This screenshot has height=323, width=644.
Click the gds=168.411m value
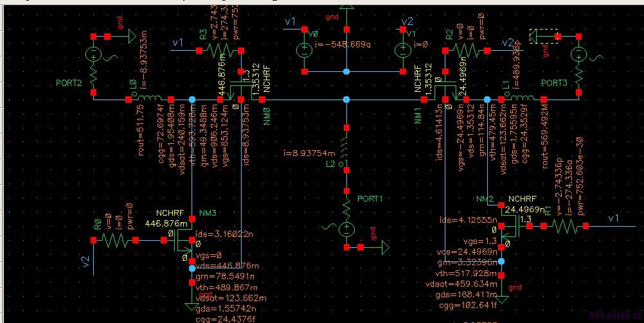pyautogui.click(x=468, y=294)
